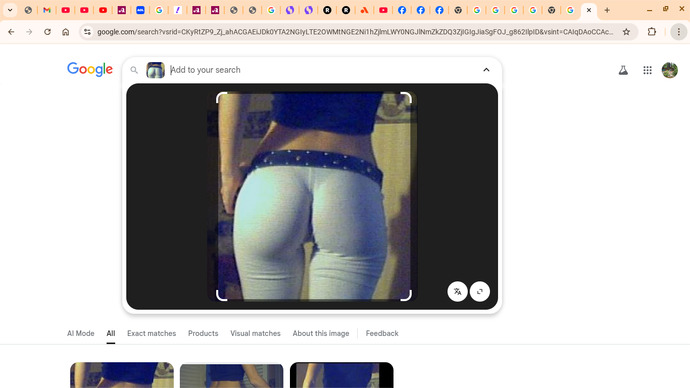Click the Feedback link

click(382, 333)
